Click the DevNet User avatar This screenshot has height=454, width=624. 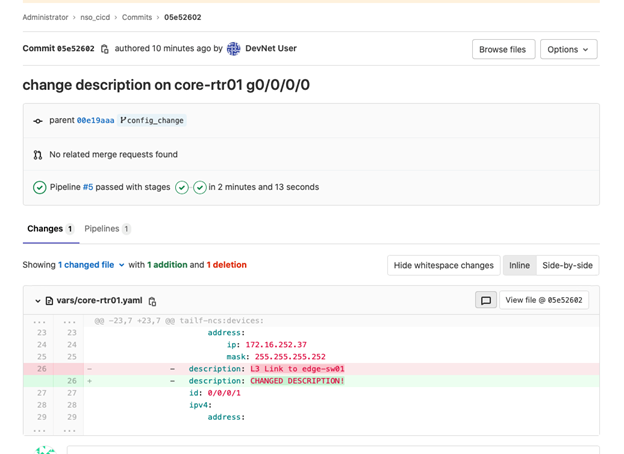(x=233, y=49)
